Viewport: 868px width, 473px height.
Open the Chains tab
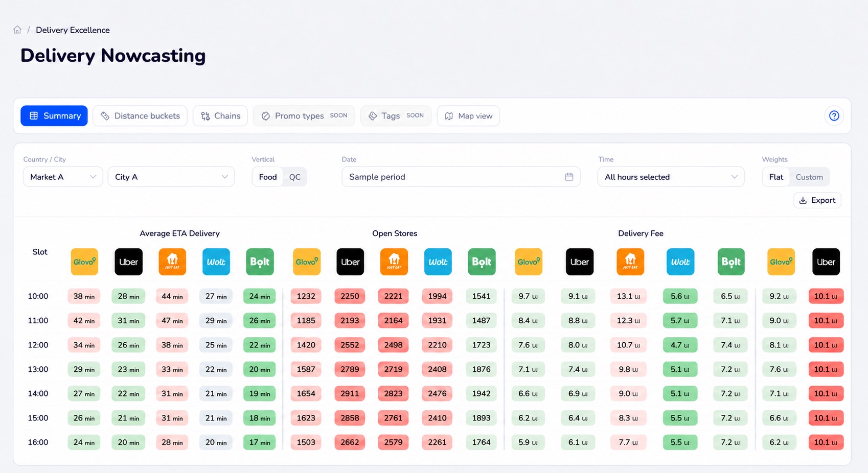220,116
